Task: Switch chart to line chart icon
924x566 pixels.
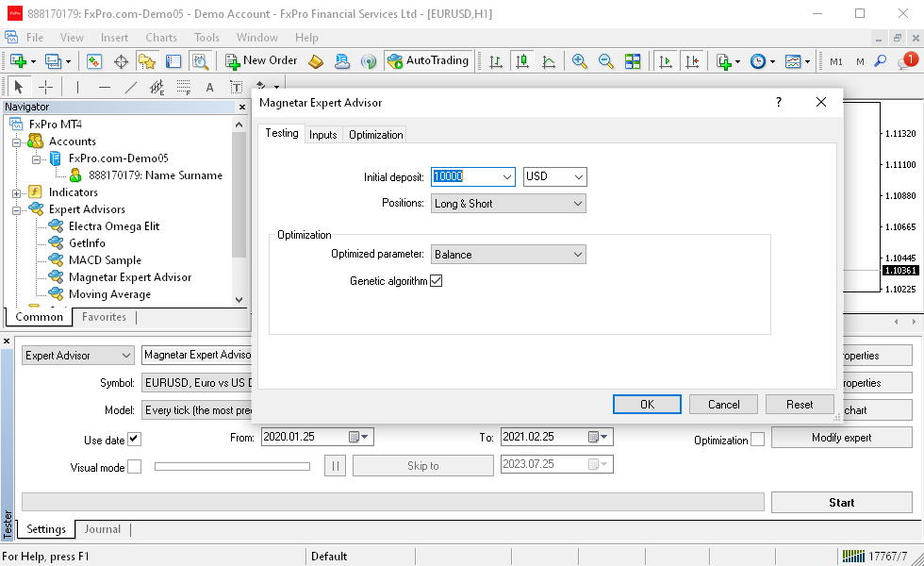Action: tap(549, 61)
